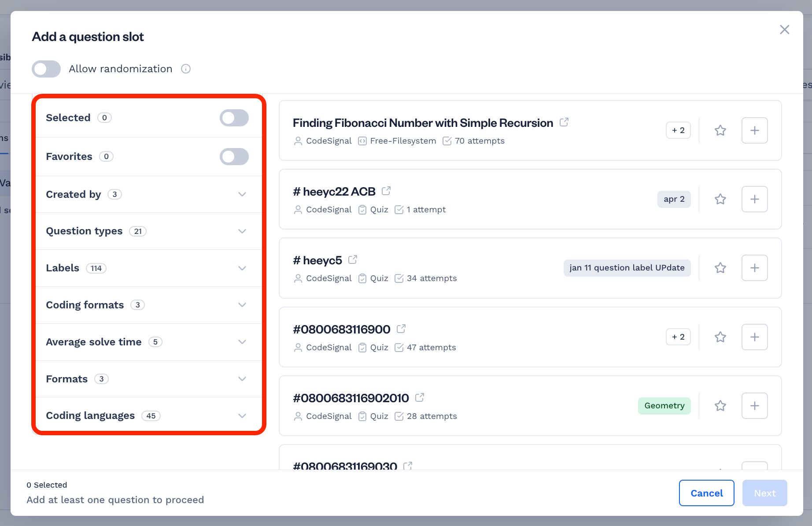
Task: Click the +2 labels badge on Fibonacci question
Action: [678, 130]
